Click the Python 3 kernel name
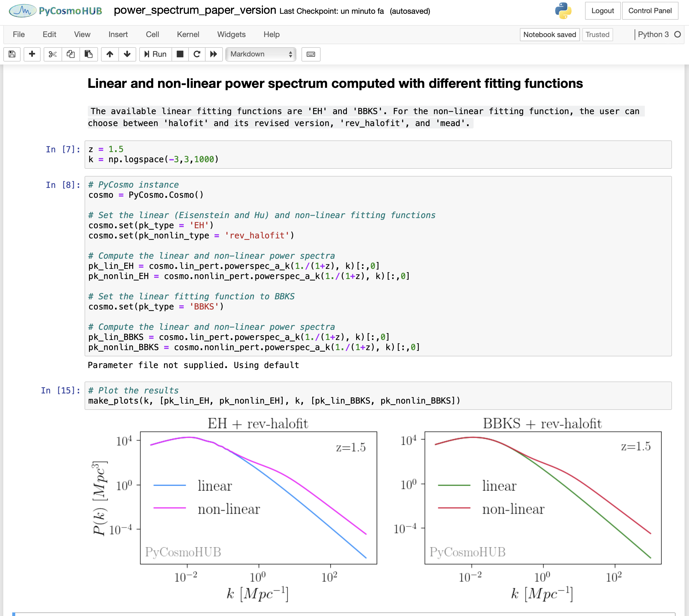The height and width of the screenshot is (616, 689). (653, 35)
